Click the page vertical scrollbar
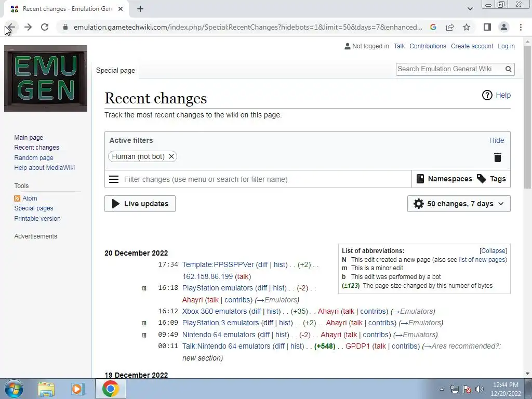The image size is (532, 399). click(527, 117)
